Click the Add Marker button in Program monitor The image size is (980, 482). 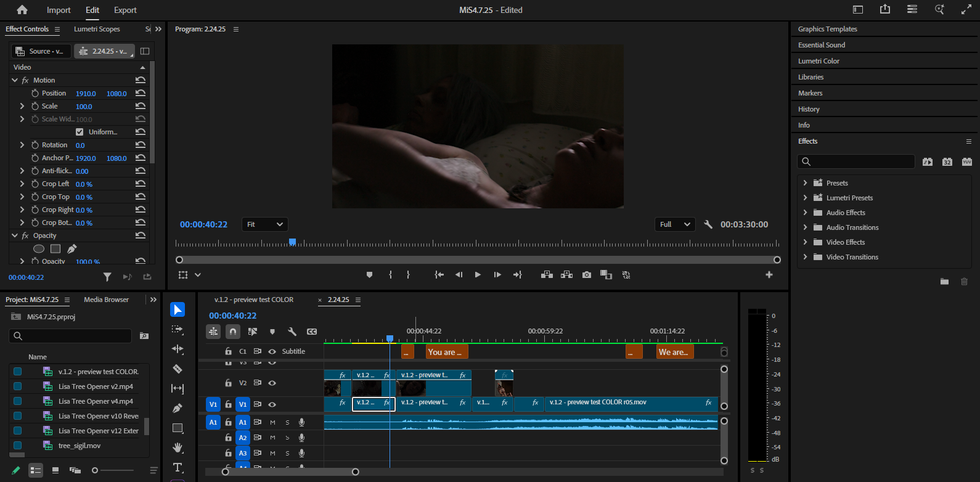point(369,275)
